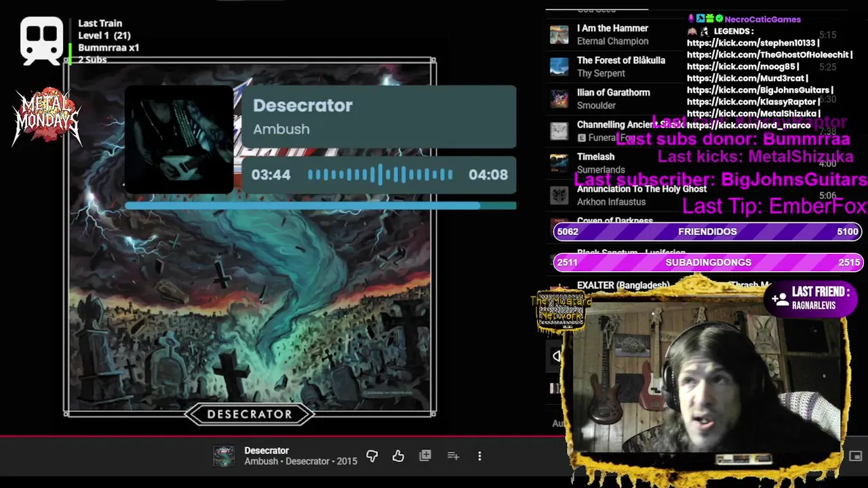This screenshot has width=868, height=488.
Task: Select the 'Sumerlands' artist text
Action: [x=601, y=169]
